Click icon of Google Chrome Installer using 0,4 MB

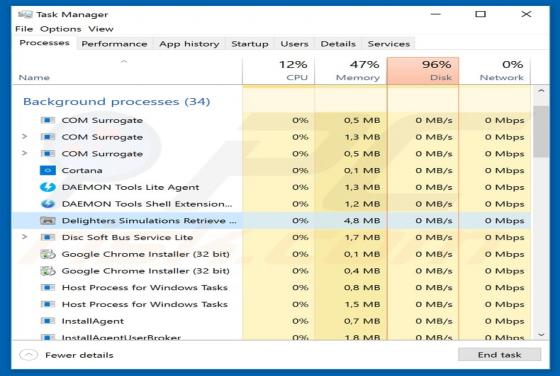[x=48, y=271]
